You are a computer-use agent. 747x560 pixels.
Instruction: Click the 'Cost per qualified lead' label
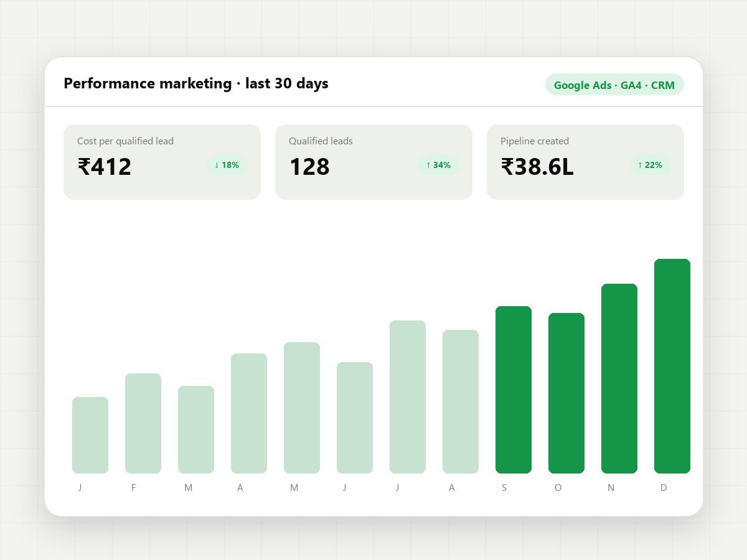[125, 141]
